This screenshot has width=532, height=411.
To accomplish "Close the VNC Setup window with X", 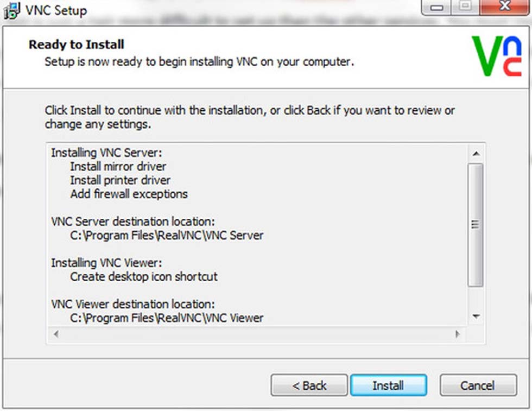I will [x=504, y=7].
